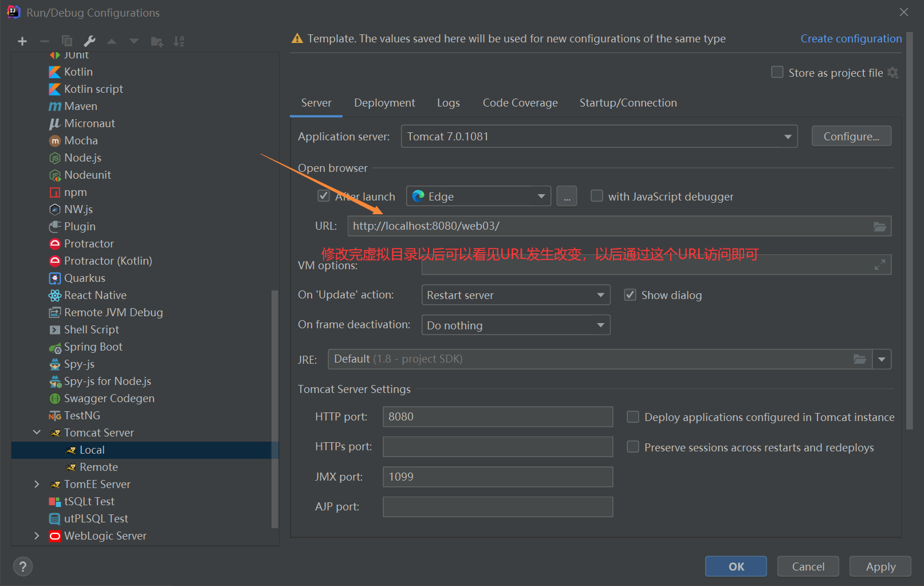Image resolution: width=924 pixels, height=586 pixels.
Task: Click the expand icon in VM options field
Action: [879, 265]
